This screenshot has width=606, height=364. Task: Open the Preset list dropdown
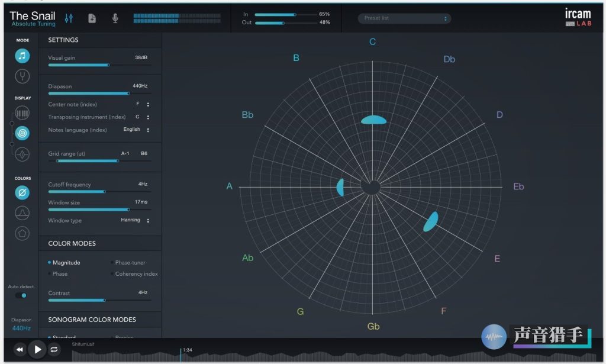(404, 18)
